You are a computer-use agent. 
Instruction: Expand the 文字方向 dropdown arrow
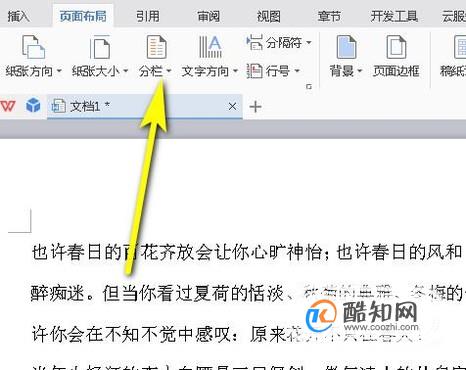pyautogui.click(x=235, y=71)
